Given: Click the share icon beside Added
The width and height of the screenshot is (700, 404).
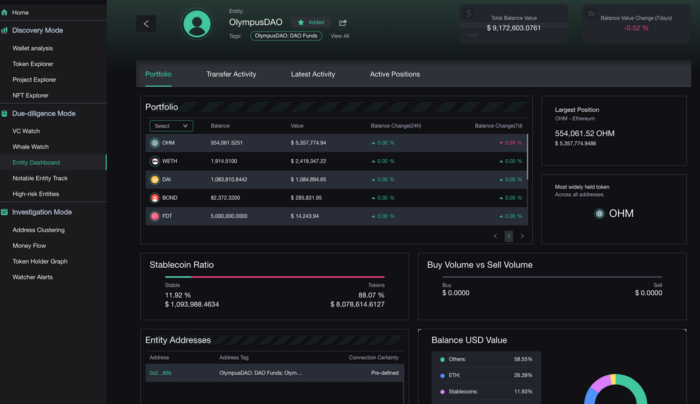Looking at the screenshot, I should pos(343,22).
